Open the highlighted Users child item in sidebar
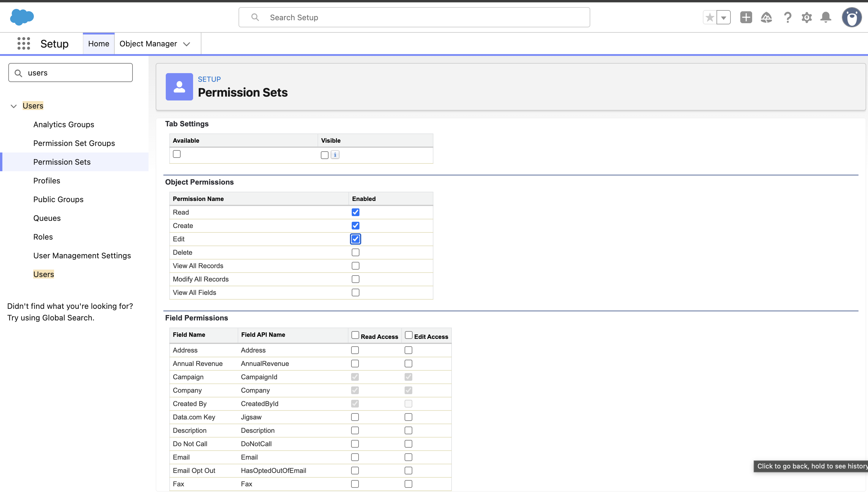Viewport: 868px width, 497px height. pyautogui.click(x=44, y=274)
